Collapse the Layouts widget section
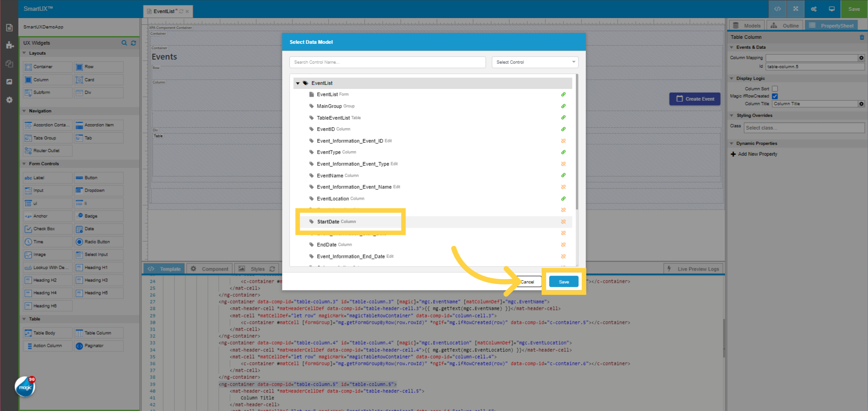This screenshot has height=411, width=868. pyautogui.click(x=24, y=53)
